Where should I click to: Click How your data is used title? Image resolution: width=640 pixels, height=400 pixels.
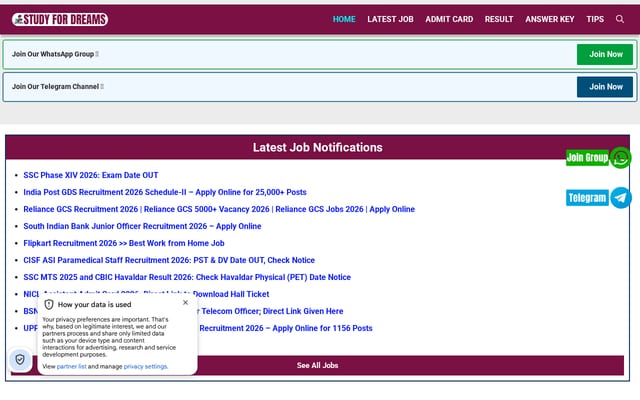(x=94, y=304)
